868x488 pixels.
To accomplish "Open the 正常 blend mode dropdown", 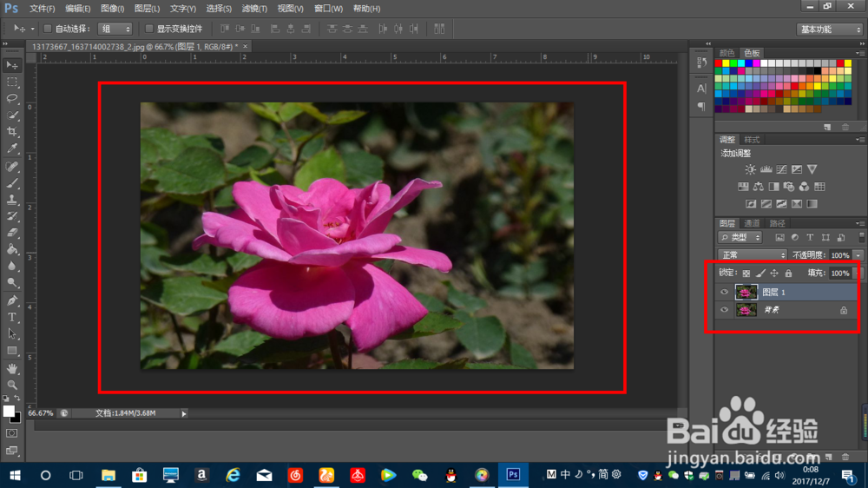I will click(x=753, y=255).
